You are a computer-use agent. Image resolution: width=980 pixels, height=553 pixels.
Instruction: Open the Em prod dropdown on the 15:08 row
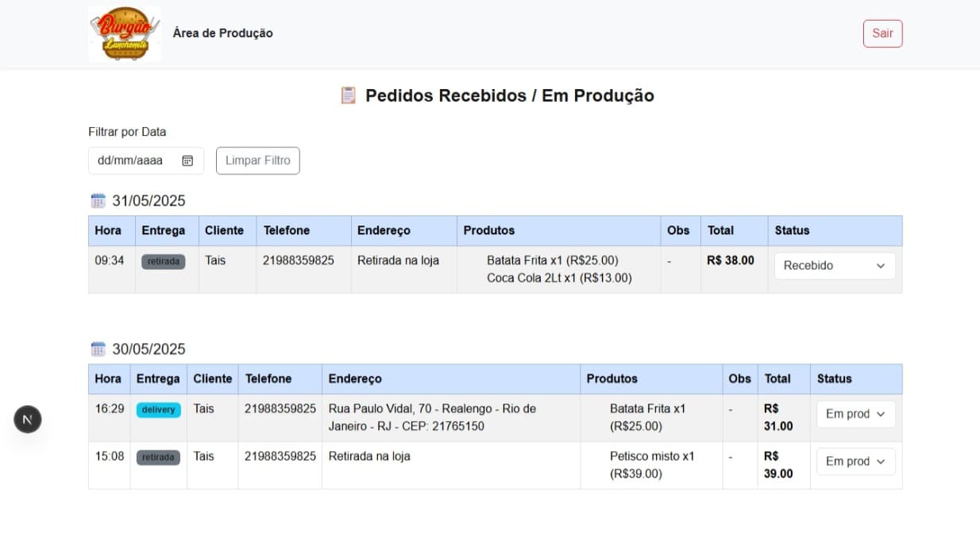pos(855,461)
